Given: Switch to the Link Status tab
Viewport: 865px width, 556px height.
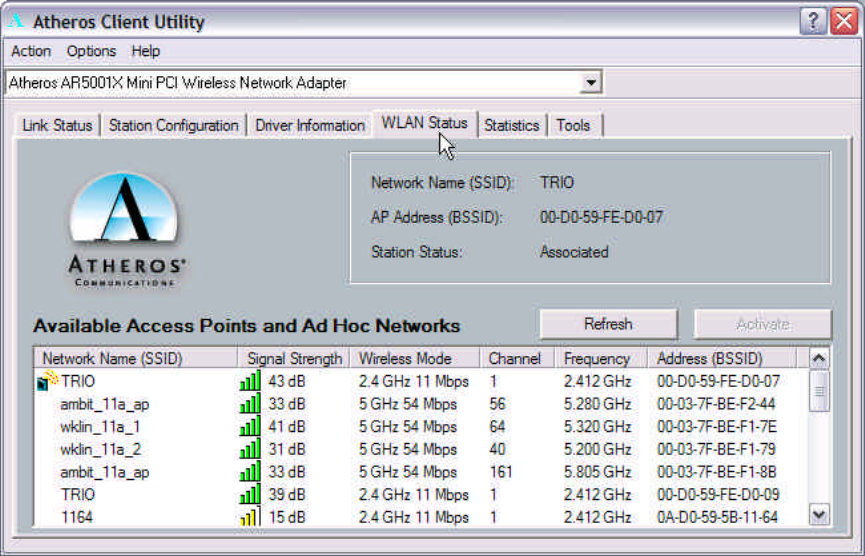Looking at the screenshot, I should (57, 125).
